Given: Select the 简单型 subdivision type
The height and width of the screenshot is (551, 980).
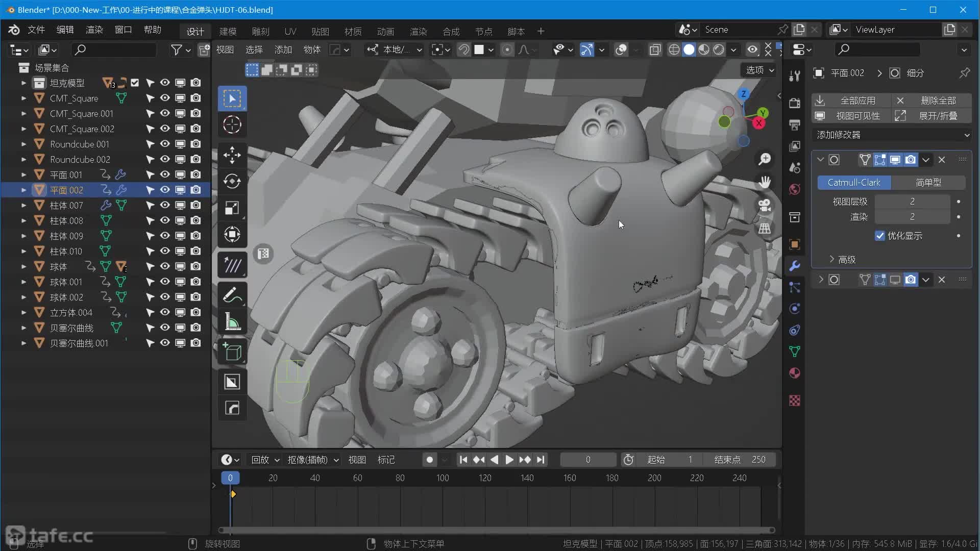Looking at the screenshot, I should pyautogui.click(x=928, y=182).
